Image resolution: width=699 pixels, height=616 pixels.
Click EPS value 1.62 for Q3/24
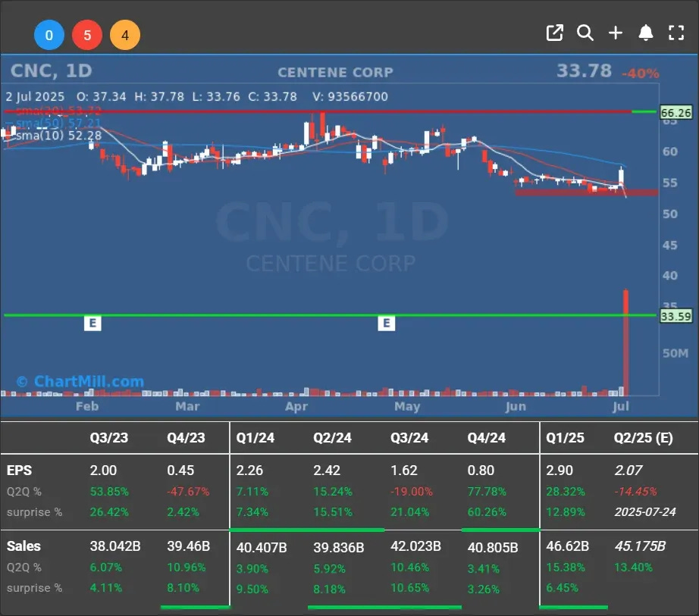point(404,471)
